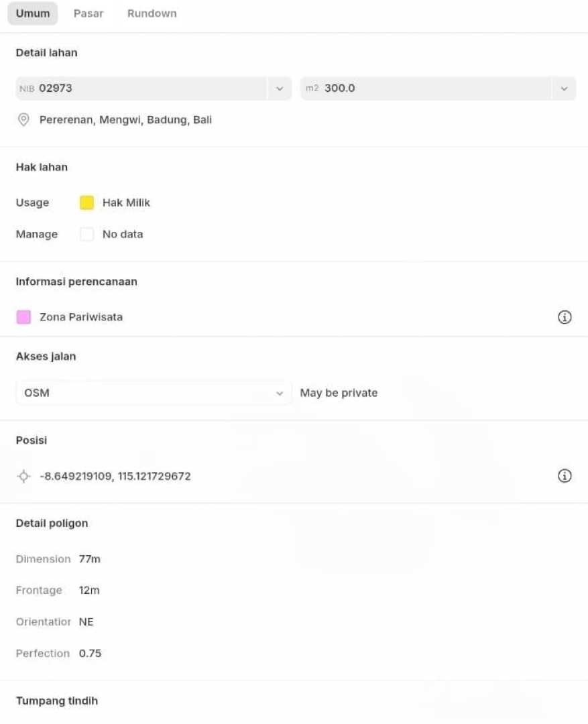Click the info icon for Zona Pariwisata
This screenshot has height=724, width=588.
click(x=565, y=317)
